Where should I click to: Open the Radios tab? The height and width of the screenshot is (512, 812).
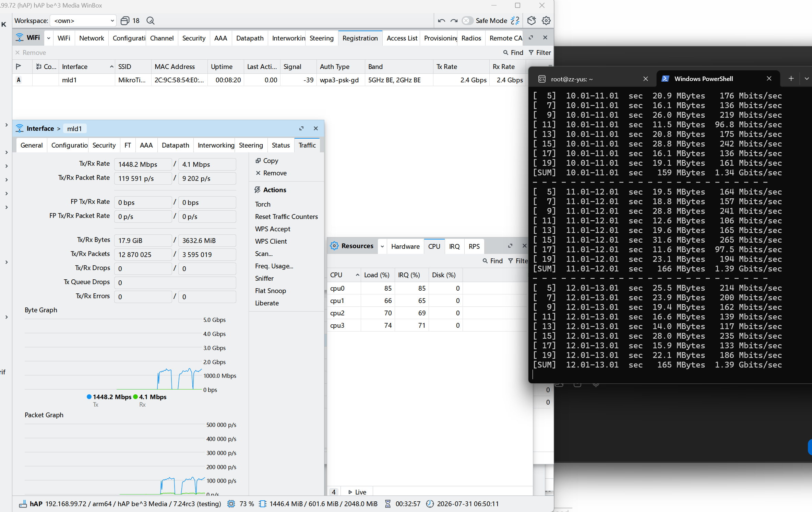click(471, 38)
